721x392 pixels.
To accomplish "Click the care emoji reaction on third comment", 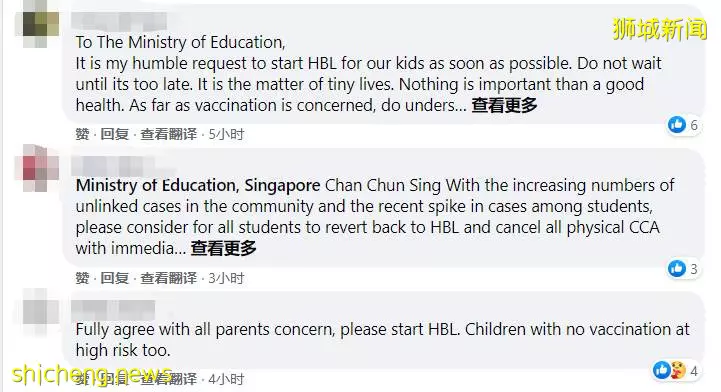I will pyautogui.click(x=677, y=370).
